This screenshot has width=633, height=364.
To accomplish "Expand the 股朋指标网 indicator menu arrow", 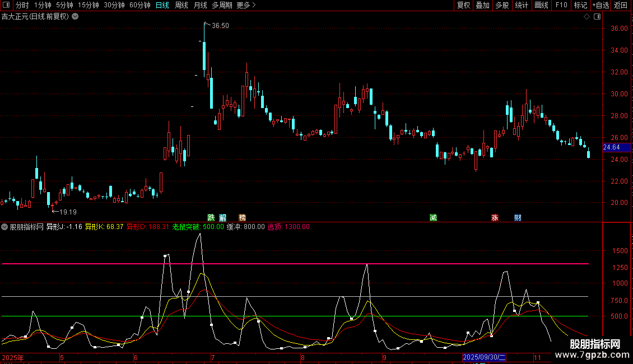I will pos(5,227).
